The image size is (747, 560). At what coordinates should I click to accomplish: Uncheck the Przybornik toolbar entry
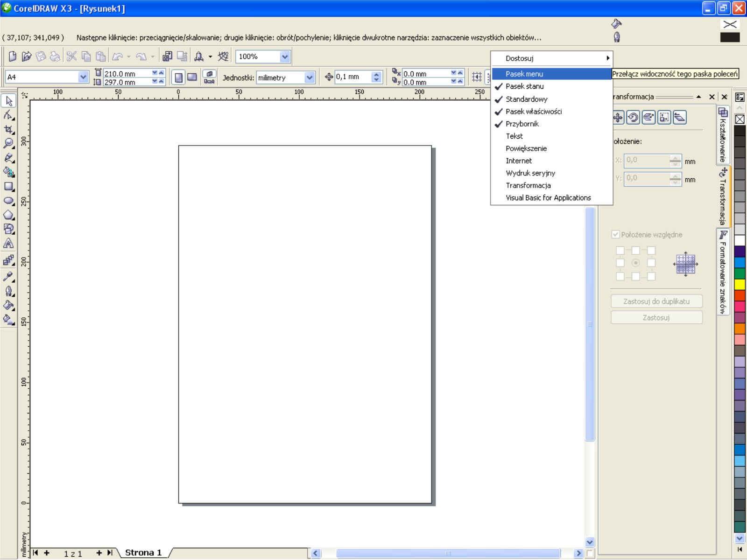(x=522, y=124)
